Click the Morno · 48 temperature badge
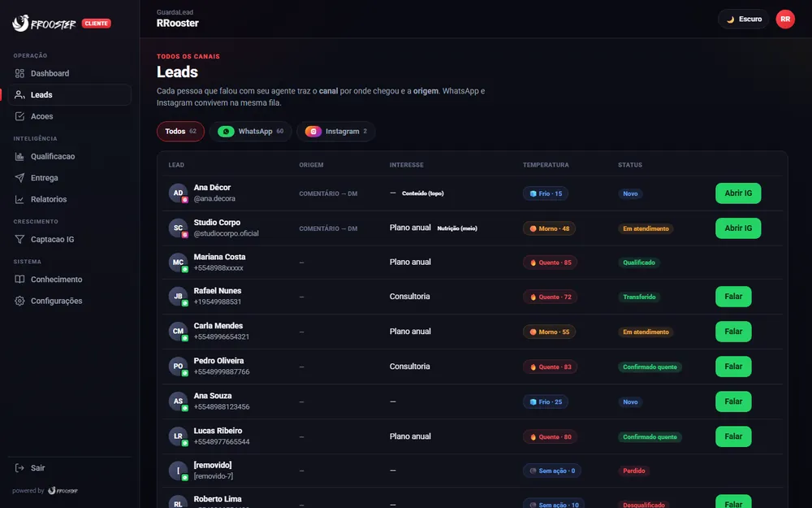812x508 pixels. (x=549, y=228)
